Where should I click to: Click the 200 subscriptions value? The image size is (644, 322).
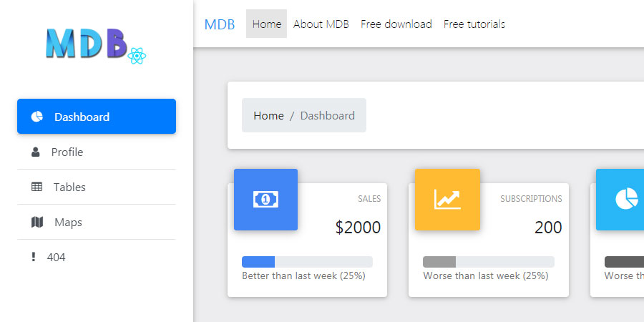tap(548, 227)
